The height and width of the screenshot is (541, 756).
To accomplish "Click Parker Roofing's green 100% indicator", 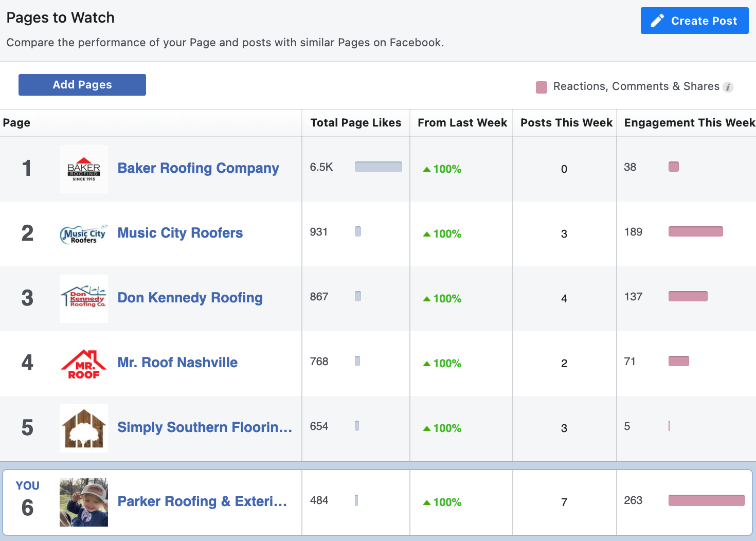I will (x=442, y=502).
